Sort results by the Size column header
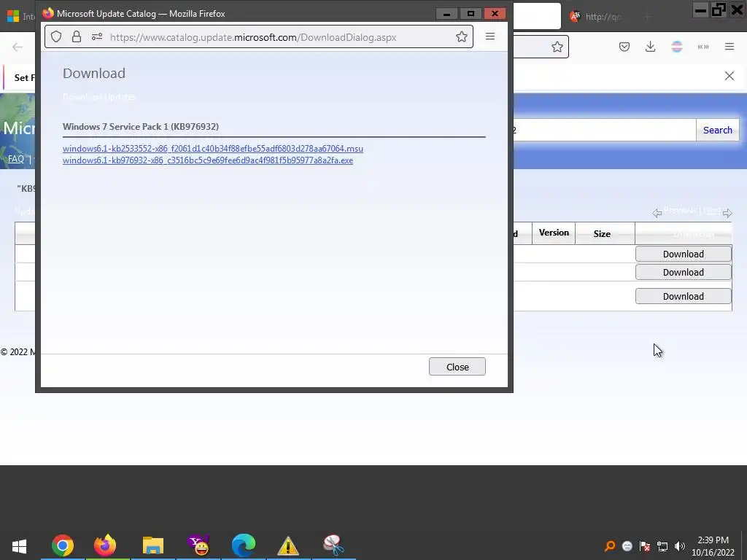 pos(602,234)
